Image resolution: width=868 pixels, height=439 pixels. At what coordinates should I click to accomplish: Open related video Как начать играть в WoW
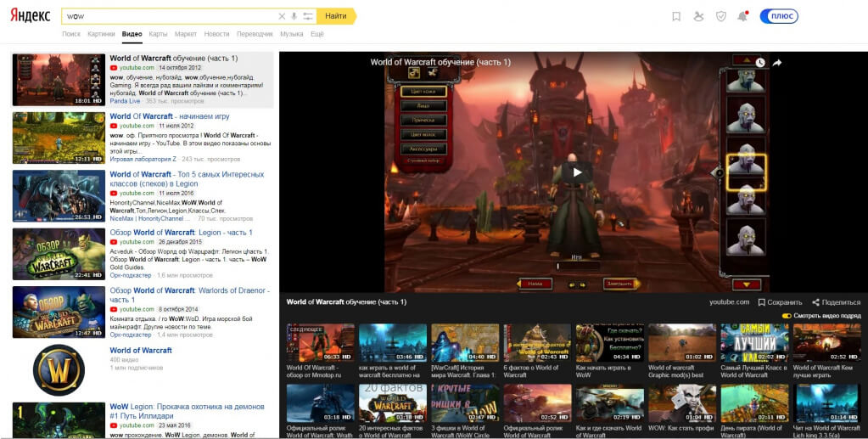(609, 351)
